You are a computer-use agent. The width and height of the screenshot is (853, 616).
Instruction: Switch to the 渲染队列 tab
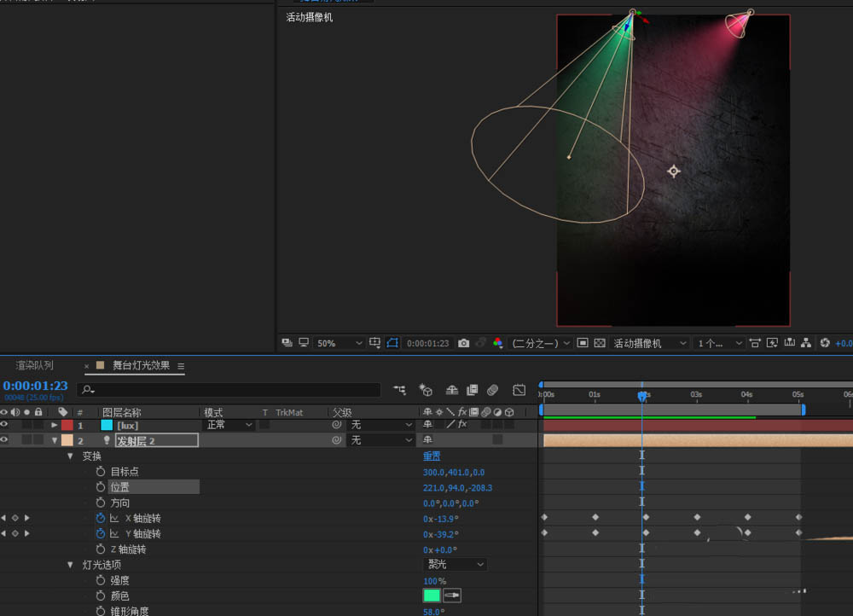[35, 365]
